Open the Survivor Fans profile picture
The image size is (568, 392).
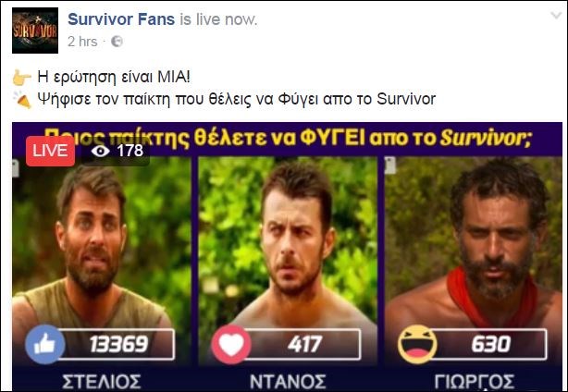(35, 31)
